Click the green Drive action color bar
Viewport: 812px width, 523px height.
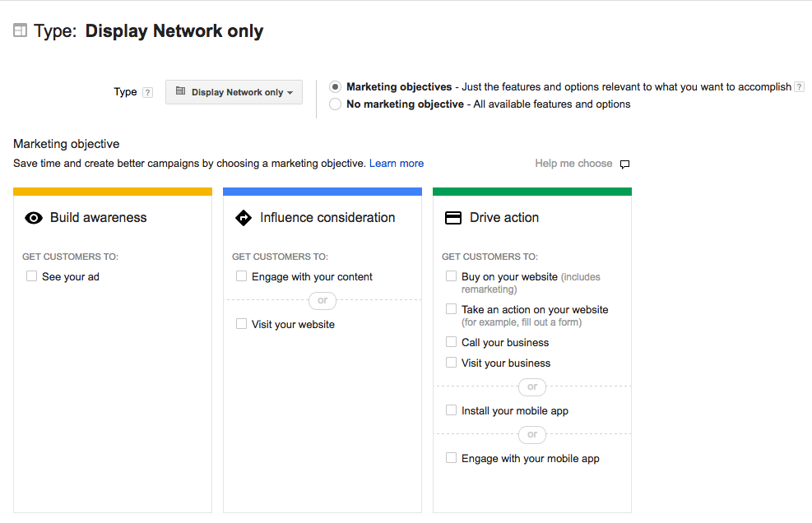coord(531,192)
